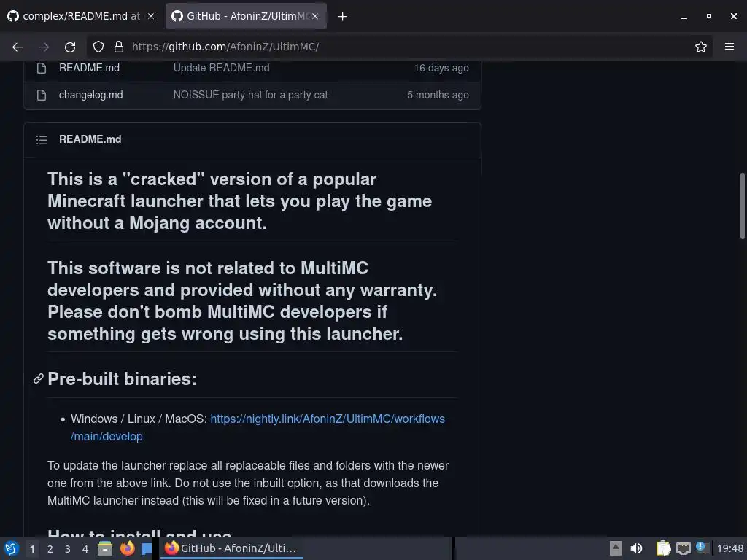The height and width of the screenshot is (560, 747).
Task: Click the 'Pre-built binaries:' heading text
Action: (123, 378)
